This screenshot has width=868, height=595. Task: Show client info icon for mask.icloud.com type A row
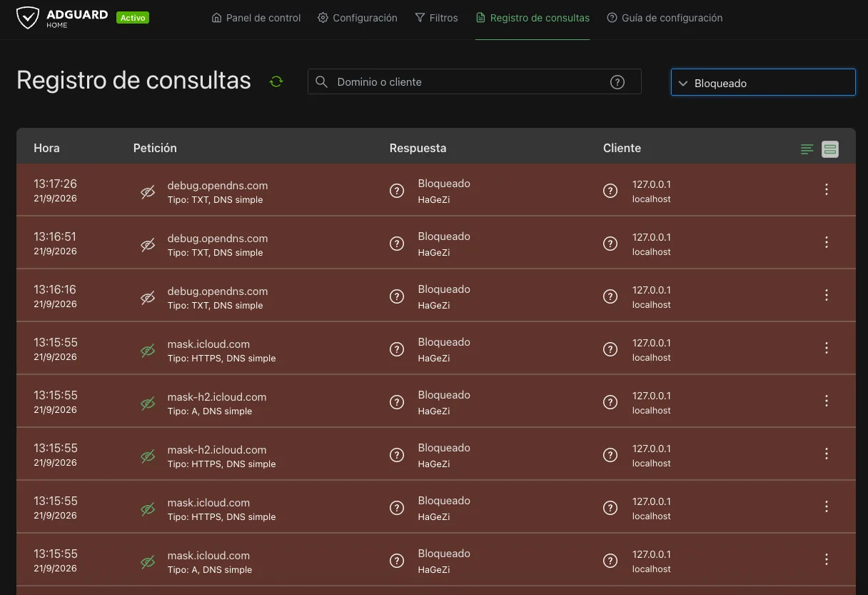(610, 561)
